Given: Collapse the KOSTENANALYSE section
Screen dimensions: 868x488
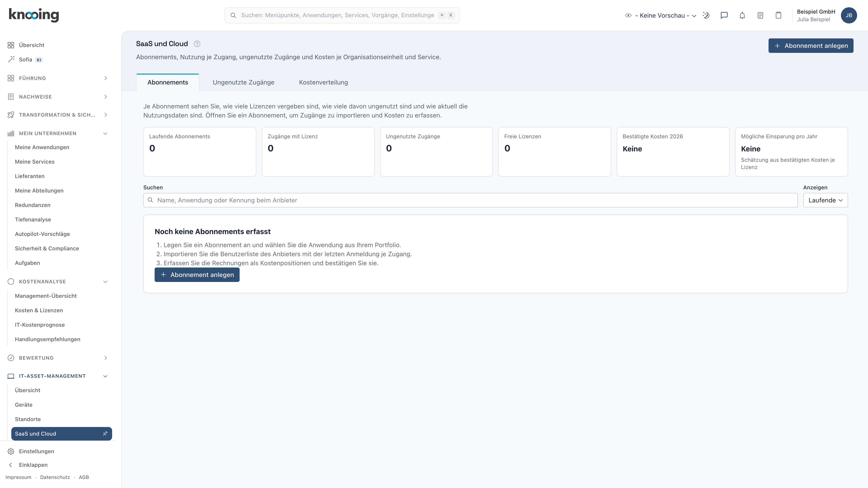Looking at the screenshot, I should [58, 282].
